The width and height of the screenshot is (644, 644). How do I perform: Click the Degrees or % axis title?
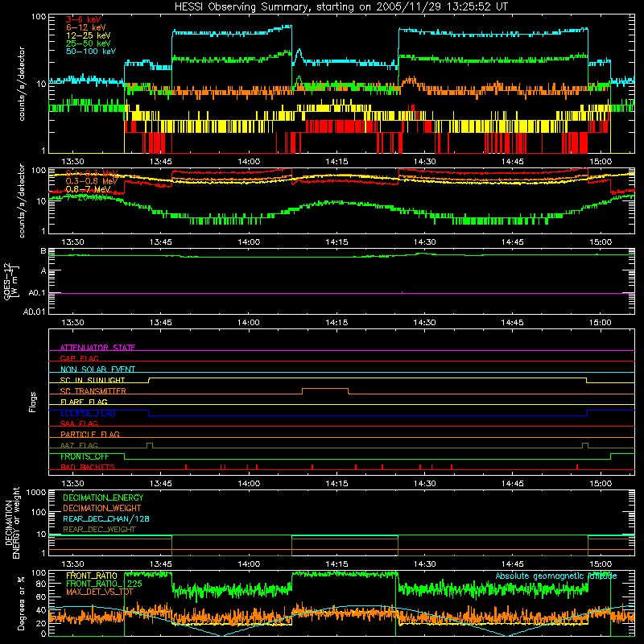[21, 602]
